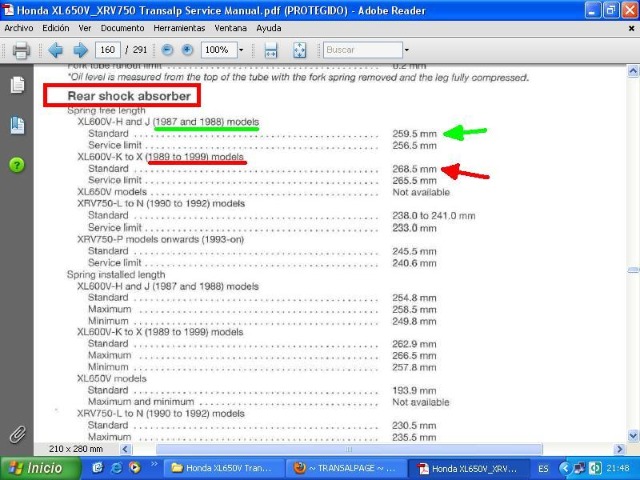Open the Bookmarks panel
This screenshot has height=480, width=640.
coord(17,125)
